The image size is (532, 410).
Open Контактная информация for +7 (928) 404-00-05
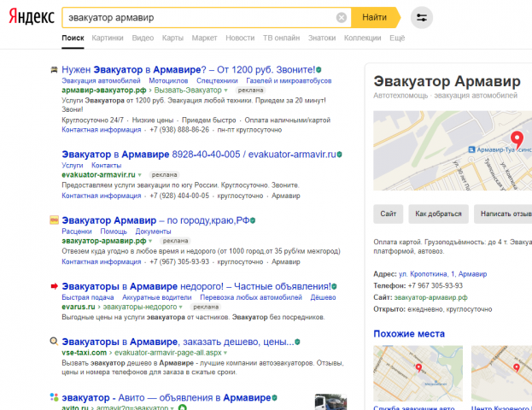click(102, 196)
